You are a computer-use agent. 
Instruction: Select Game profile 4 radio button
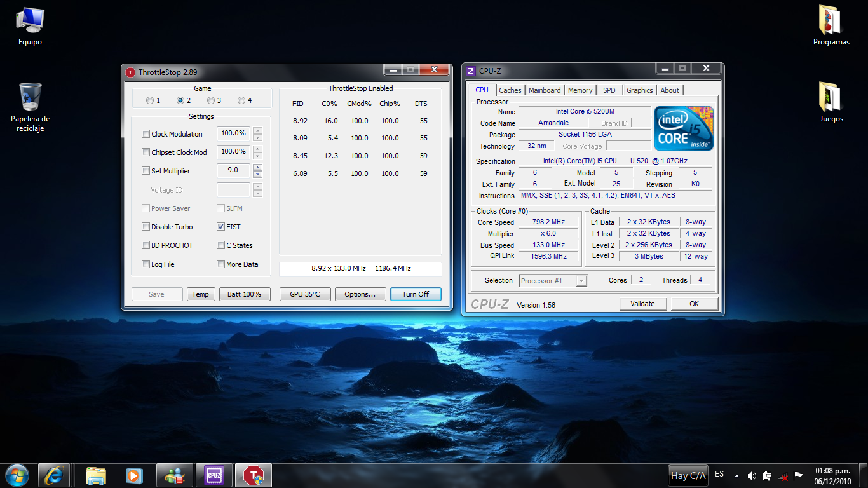(x=241, y=100)
